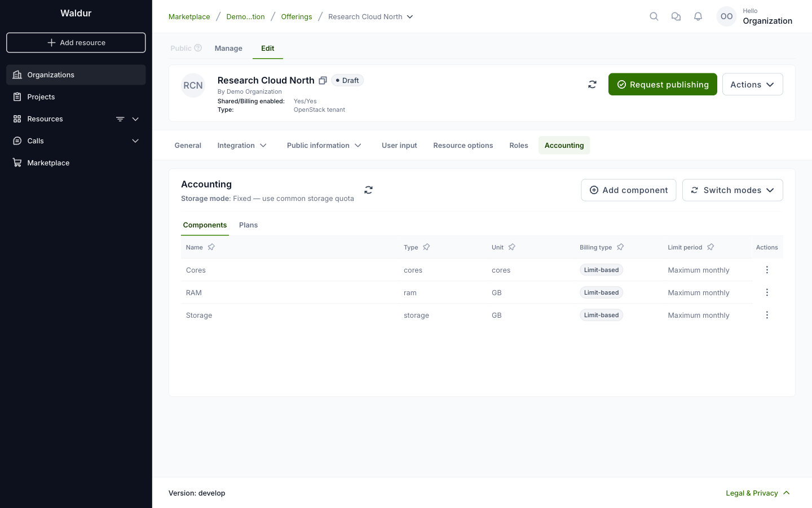Refresh offering icon beside Request publishing

coord(592,85)
